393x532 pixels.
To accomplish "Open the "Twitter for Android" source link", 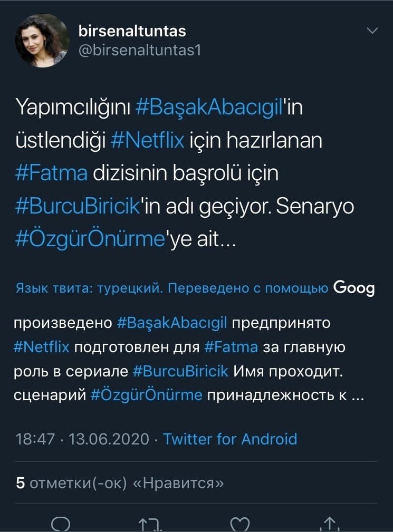I will [x=230, y=439].
